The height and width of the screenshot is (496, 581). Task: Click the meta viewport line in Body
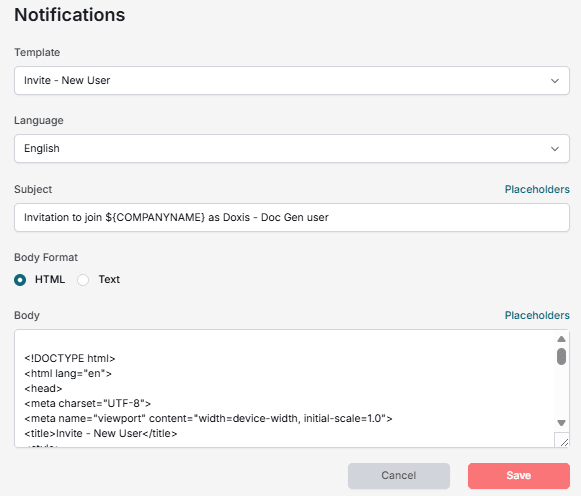208,419
